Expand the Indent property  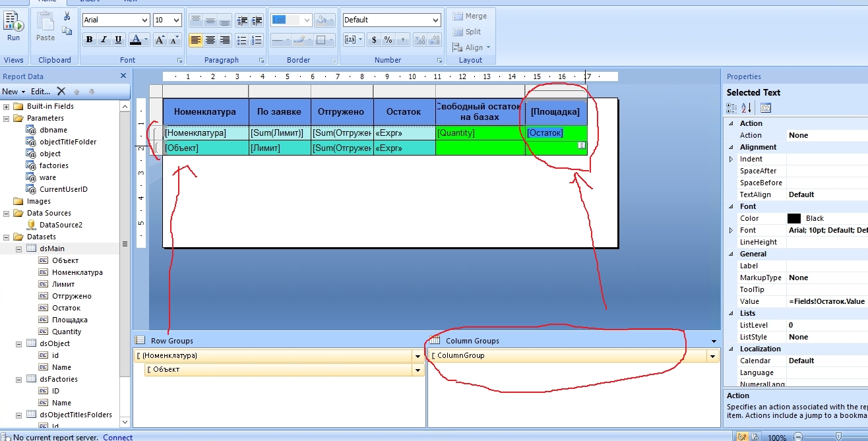click(731, 159)
